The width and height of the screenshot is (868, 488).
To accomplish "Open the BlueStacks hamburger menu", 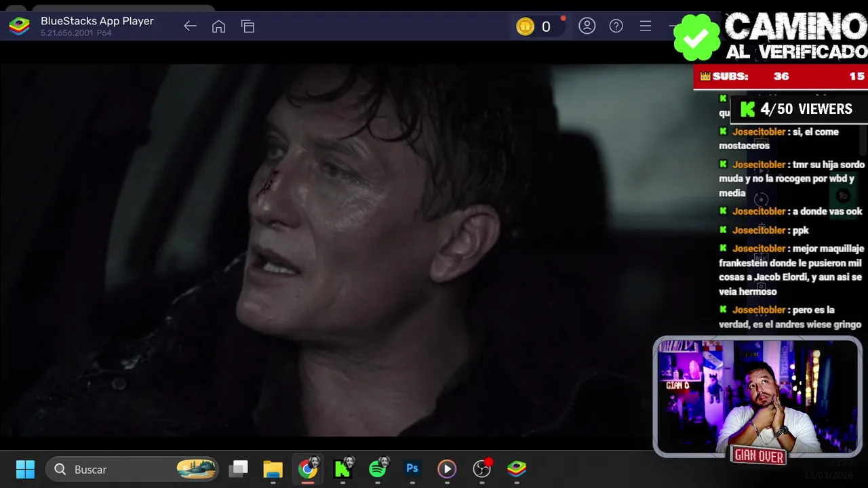I will pyautogui.click(x=646, y=26).
